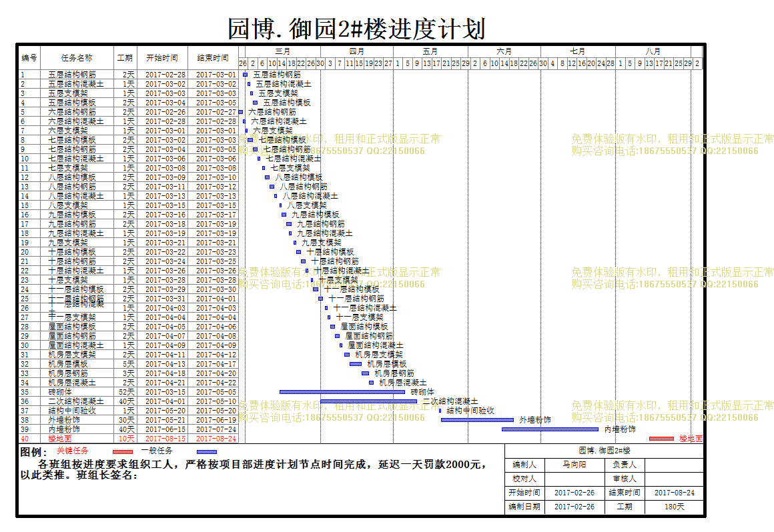774x532 pixels.
Task: Click the 10天 duration cell
Action: click(127, 439)
